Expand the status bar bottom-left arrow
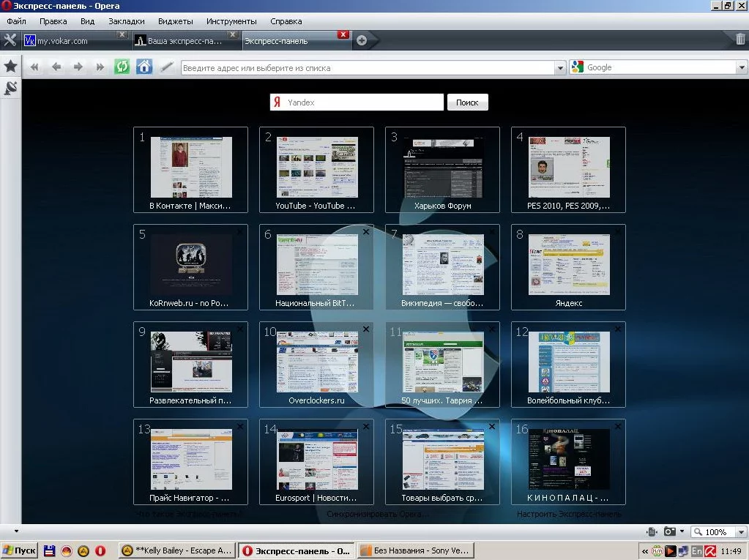 pyautogui.click(x=16, y=531)
